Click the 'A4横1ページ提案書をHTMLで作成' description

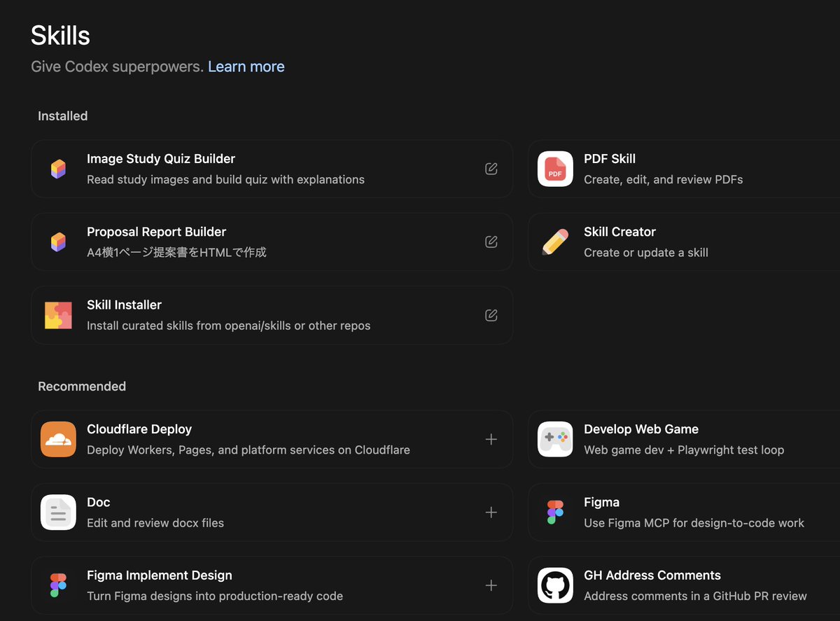point(176,253)
